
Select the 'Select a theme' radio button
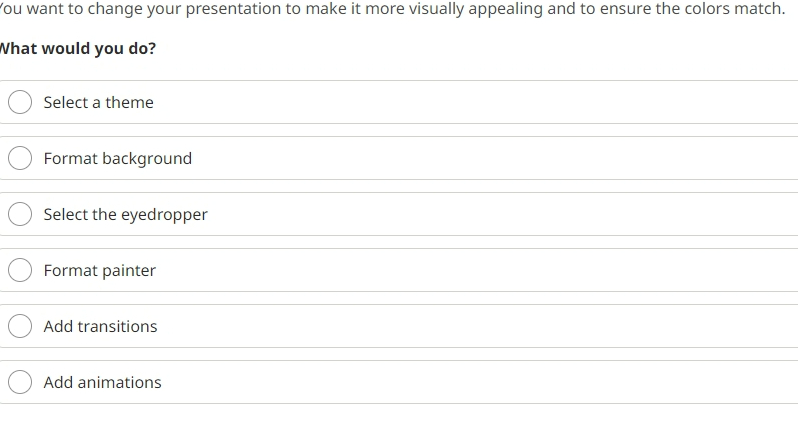coord(20,102)
